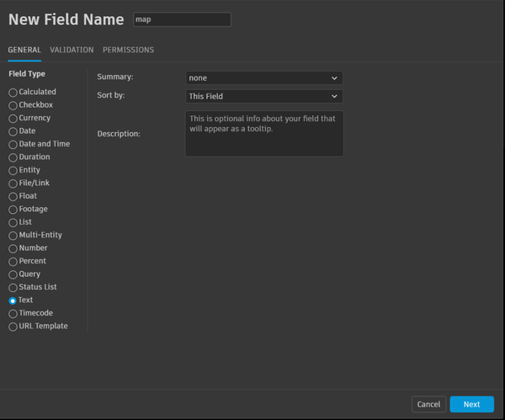This screenshot has height=420, width=505.
Task: Expand the Sort by dropdown
Action: pos(263,96)
